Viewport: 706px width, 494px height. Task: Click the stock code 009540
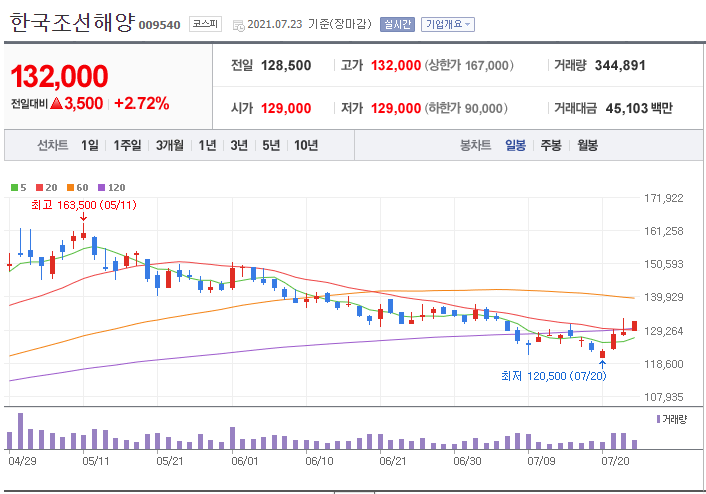click(159, 25)
